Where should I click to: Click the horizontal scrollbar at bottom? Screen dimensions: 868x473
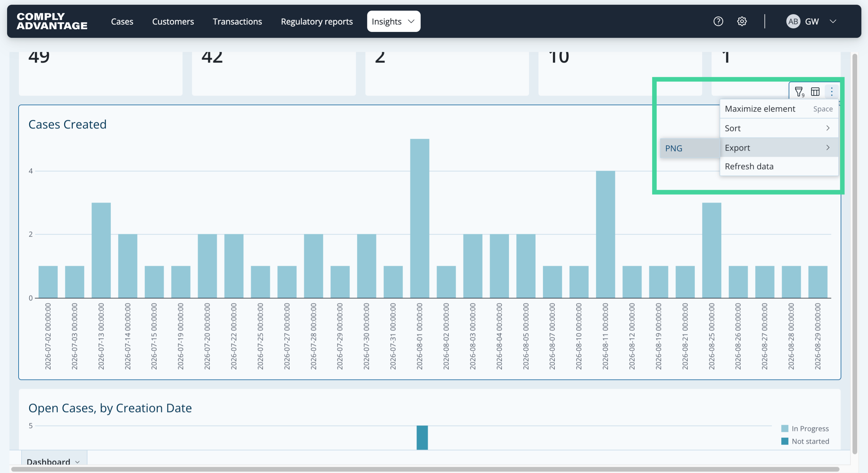click(425, 469)
